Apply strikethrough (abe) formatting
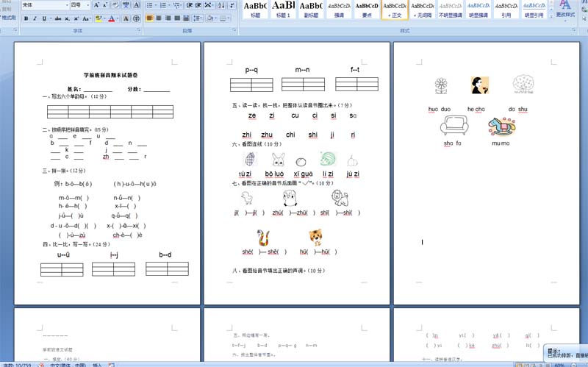The height and width of the screenshot is (367, 588). tap(58, 18)
